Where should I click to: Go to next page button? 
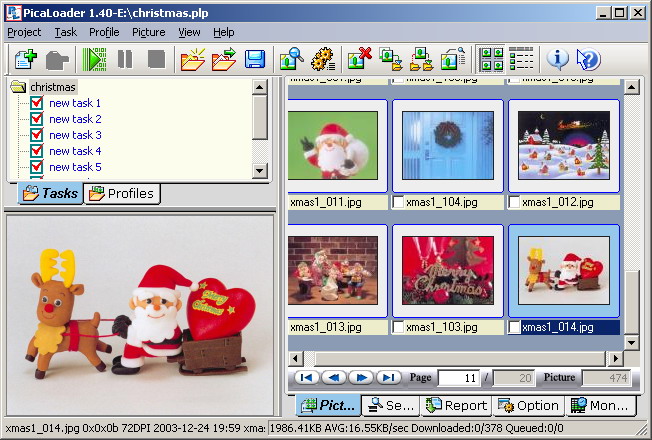click(x=360, y=377)
